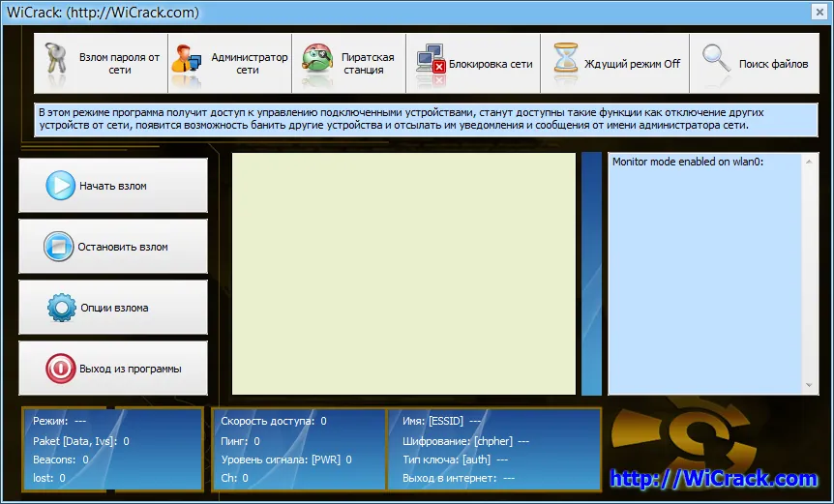834x504 pixels.
Task: Click the keys icon for network password
Action: click(55, 58)
